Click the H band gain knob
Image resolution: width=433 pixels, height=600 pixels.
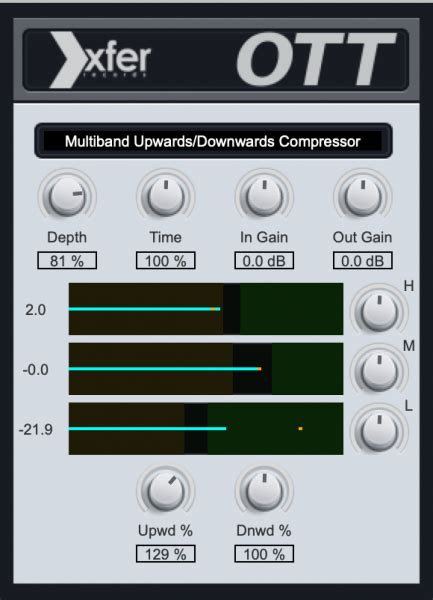point(379,311)
